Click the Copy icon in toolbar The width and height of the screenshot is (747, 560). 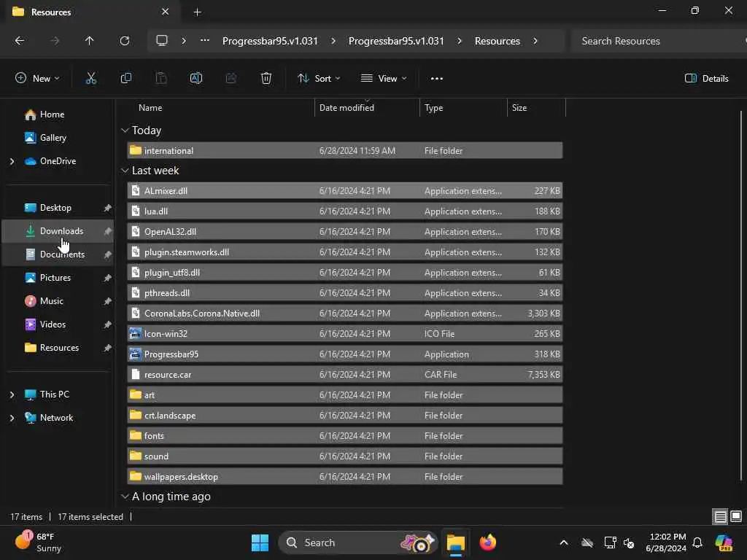[x=125, y=79]
